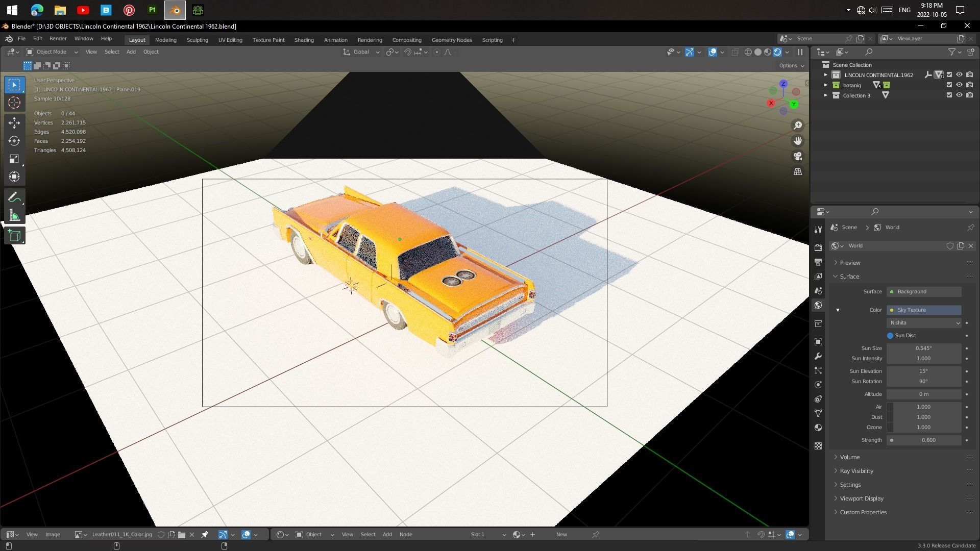Image resolution: width=980 pixels, height=551 pixels.
Task: Select the Measure tool
Action: tap(14, 216)
